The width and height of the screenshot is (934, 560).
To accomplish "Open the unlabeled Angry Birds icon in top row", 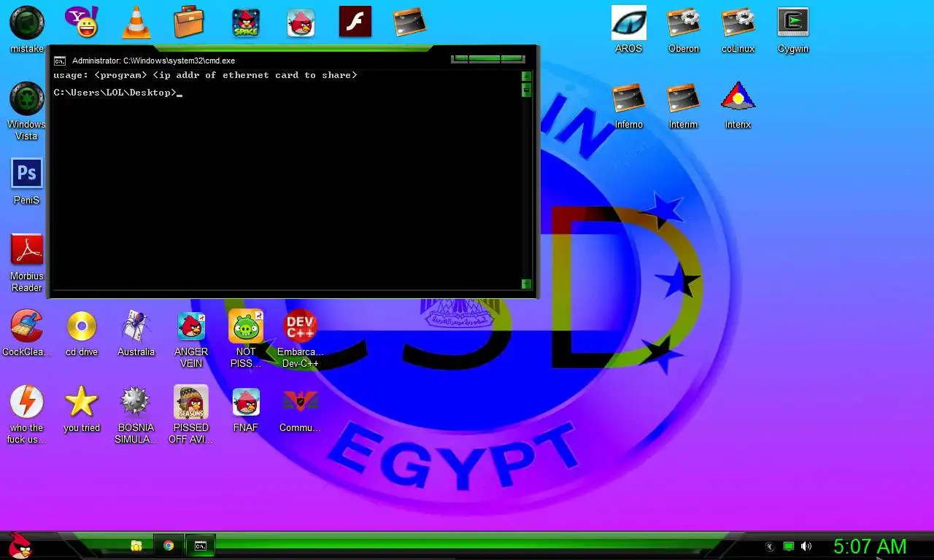I will pos(301,23).
